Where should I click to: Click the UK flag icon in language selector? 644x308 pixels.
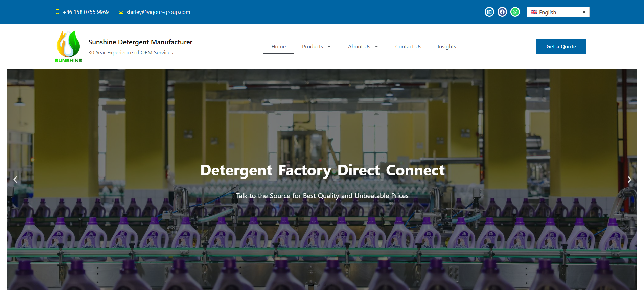[534, 12]
